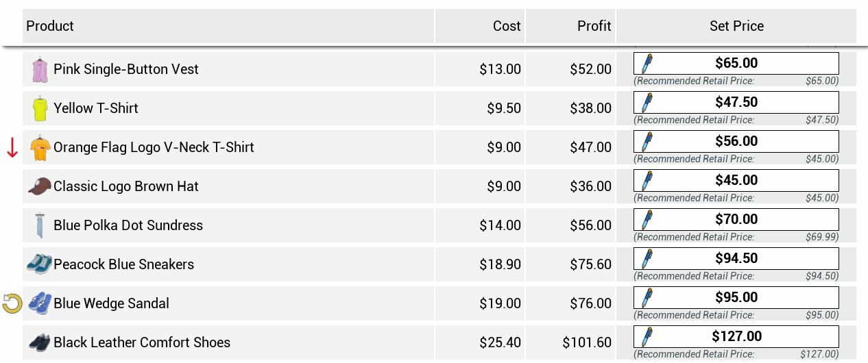Viewport: 868px width, 363px height.
Task: Select the Pink Single-Button Vest name
Action: pos(126,69)
